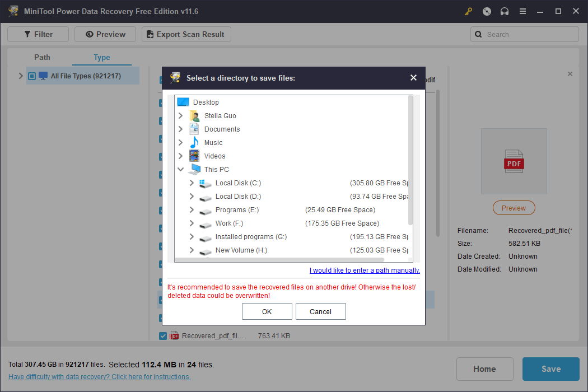Click the file list vertical scrollbar
The height and width of the screenshot is (392, 588).
coord(437,163)
